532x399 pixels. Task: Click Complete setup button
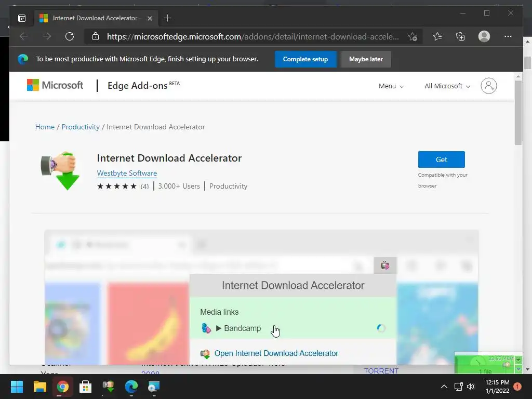pyautogui.click(x=305, y=59)
